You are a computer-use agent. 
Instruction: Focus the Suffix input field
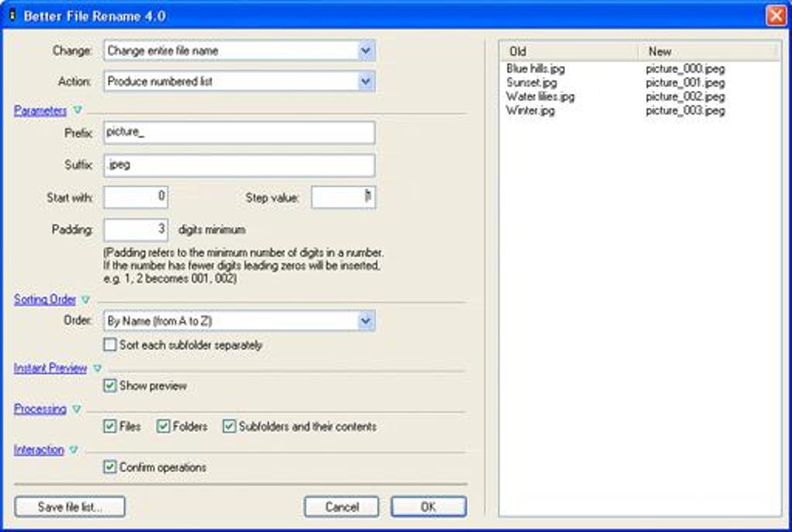click(239, 165)
